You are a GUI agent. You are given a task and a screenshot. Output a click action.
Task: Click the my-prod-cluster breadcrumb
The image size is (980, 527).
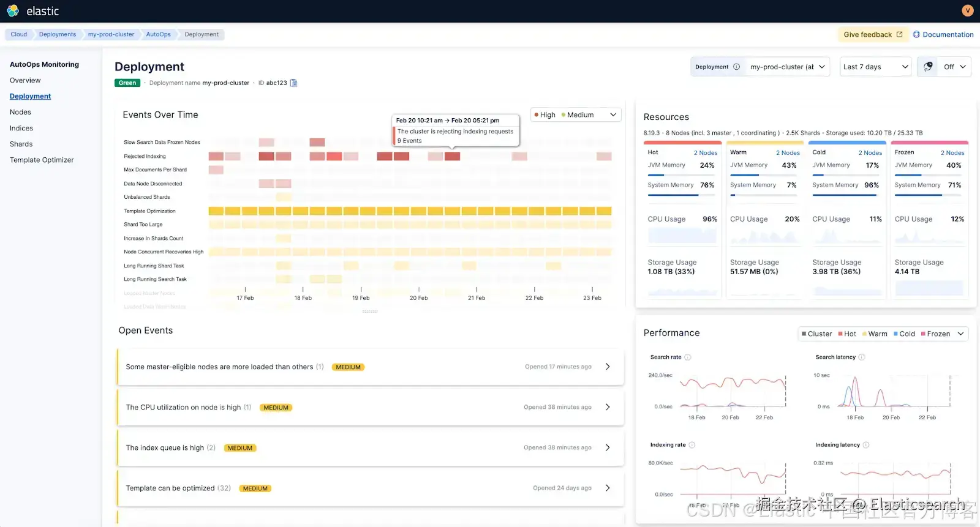[x=111, y=34]
